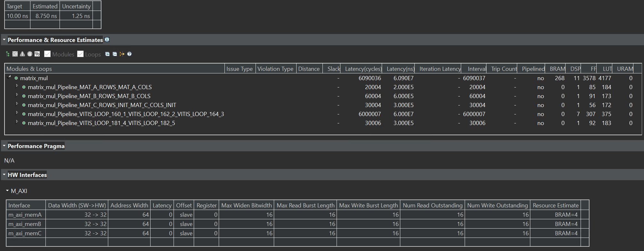Click green status dot of matrix_mul
This screenshot has height=251, width=644.
[16, 78]
